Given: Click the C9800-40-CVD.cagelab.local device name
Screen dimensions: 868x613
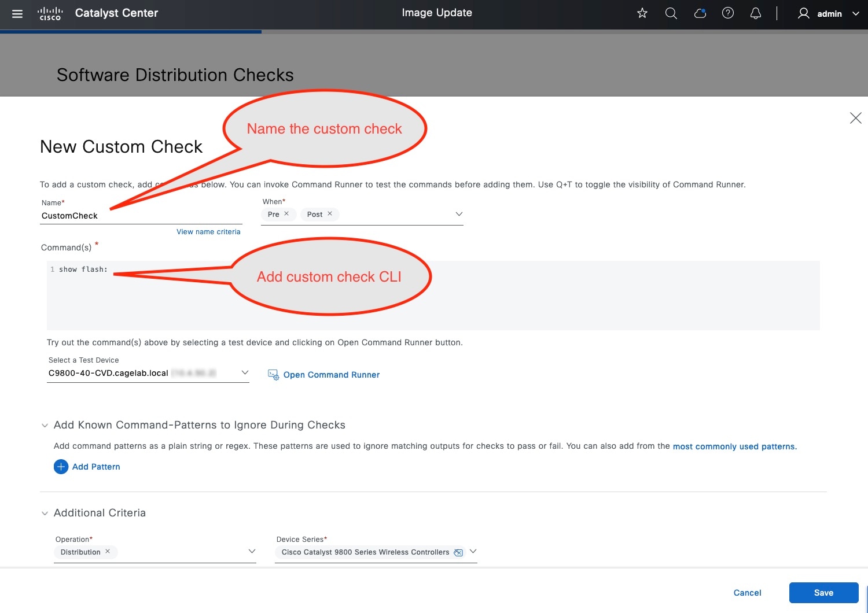Looking at the screenshot, I should click(108, 373).
